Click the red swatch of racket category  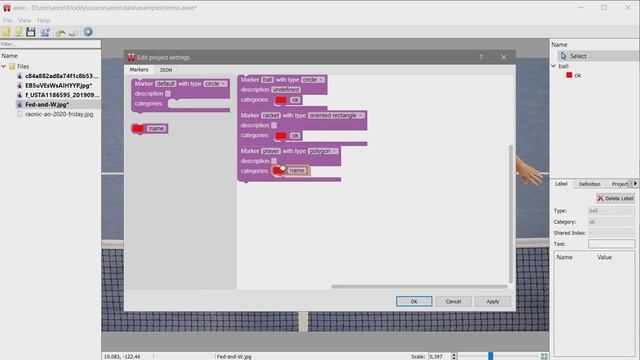coord(281,136)
